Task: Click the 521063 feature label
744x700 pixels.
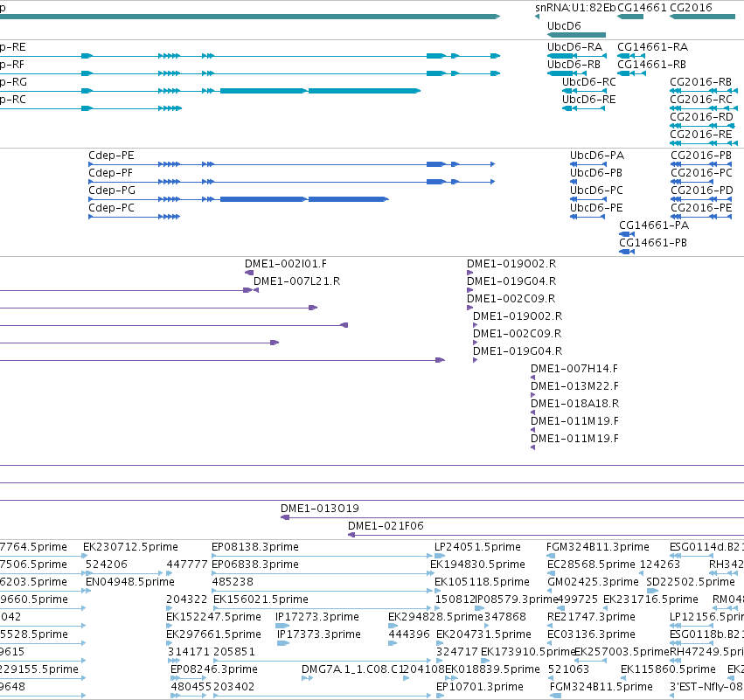Action: (x=568, y=669)
